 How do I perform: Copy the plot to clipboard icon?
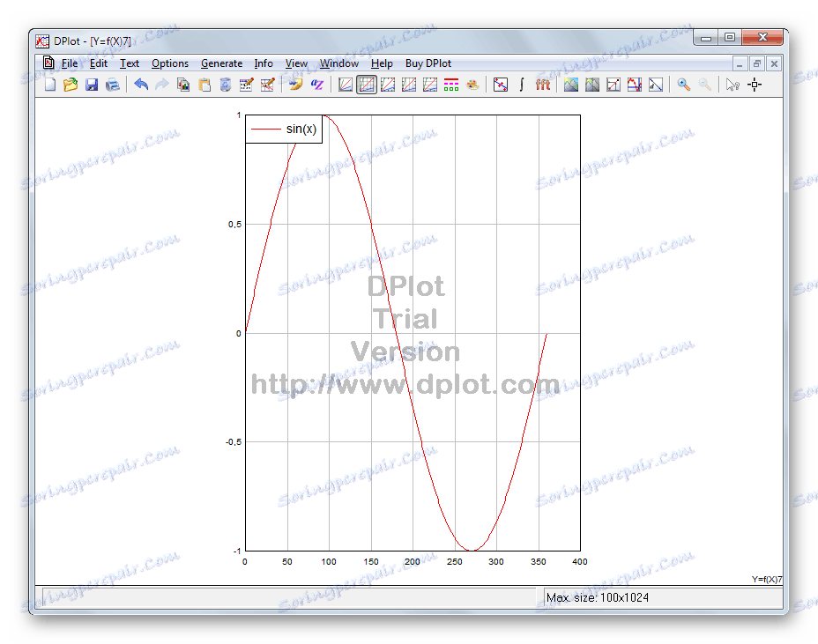pyautogui.click(x=183, y=85)
